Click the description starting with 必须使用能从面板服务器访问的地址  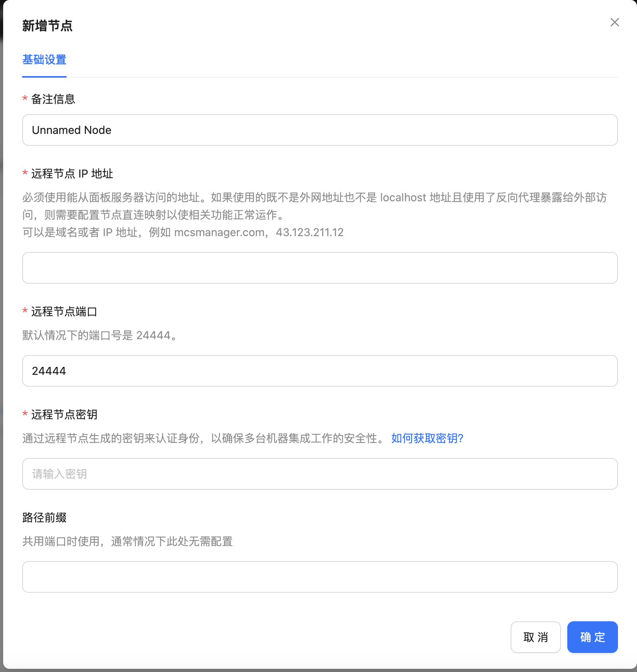315,206
